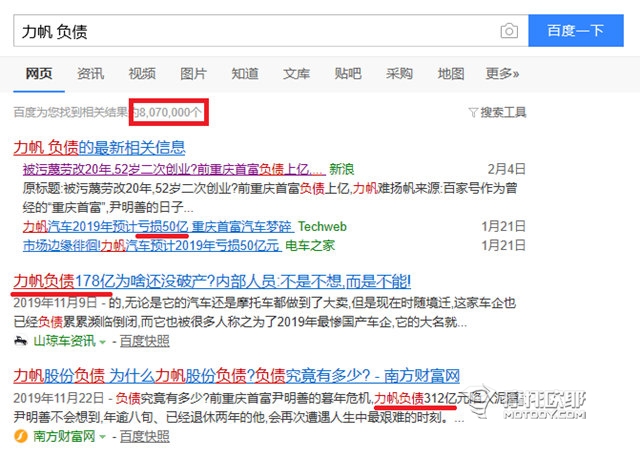Click the funnel icon beside 搜索工具

(x=473, y=112)
